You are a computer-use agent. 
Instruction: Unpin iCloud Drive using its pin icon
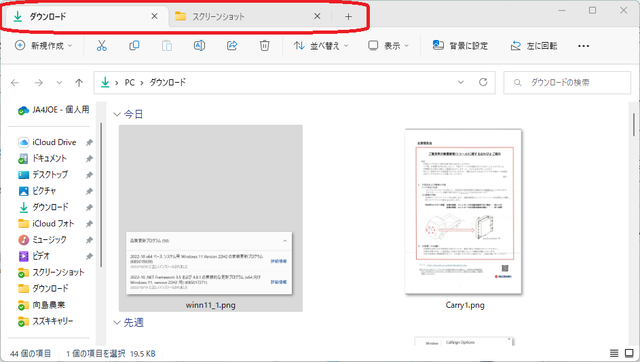pyautogui.click(x=89, y=142)
